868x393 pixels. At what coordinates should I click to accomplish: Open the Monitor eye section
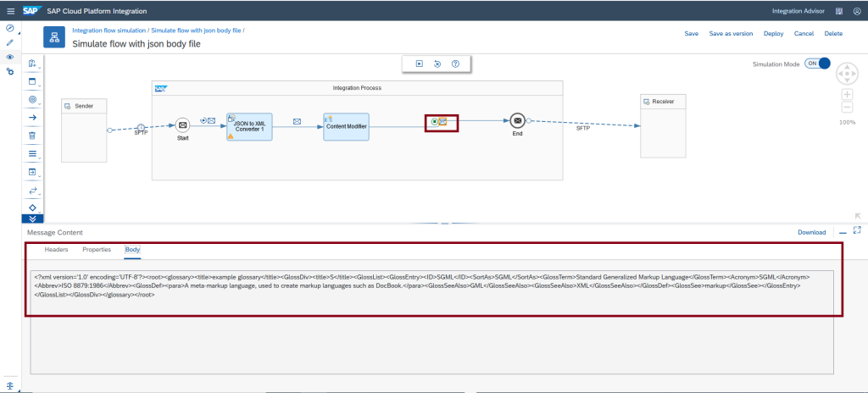(x=9, y=57)
